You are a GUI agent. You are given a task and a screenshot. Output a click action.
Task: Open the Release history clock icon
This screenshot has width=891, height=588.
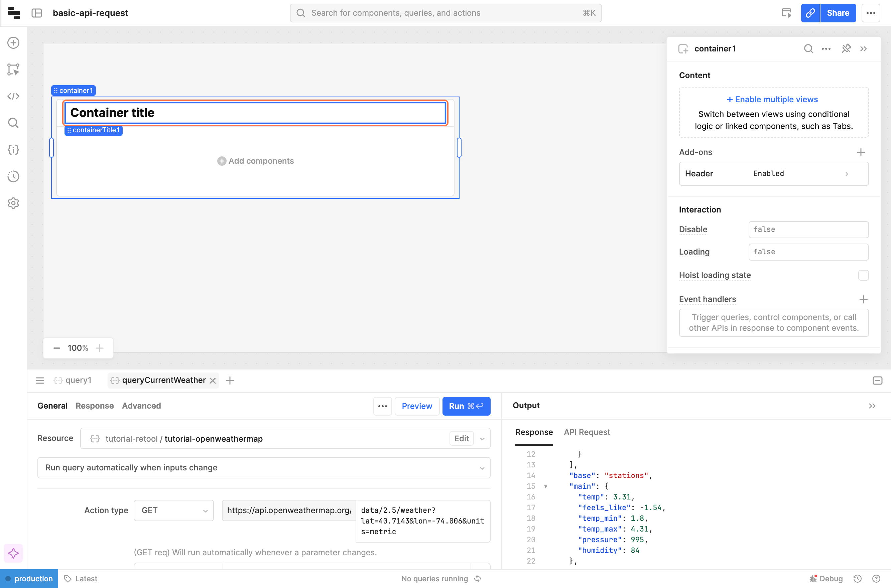pyautogui.click(x=13, y=176)
